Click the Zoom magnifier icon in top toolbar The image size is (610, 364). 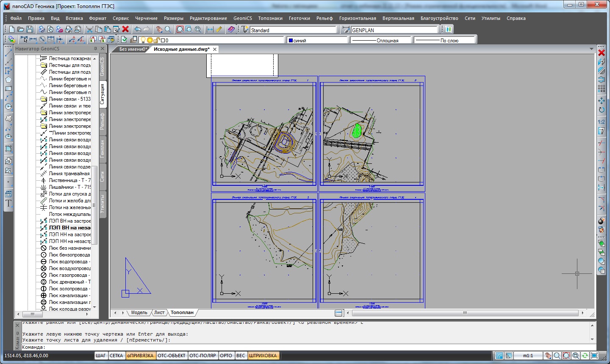tap(168, 29)
